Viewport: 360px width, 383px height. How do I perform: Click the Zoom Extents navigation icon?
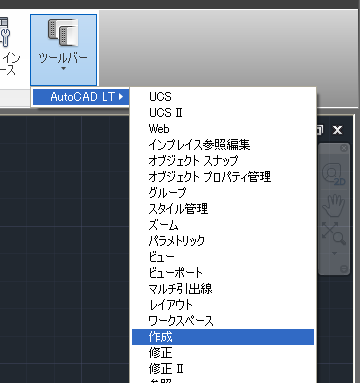[334, 233]
